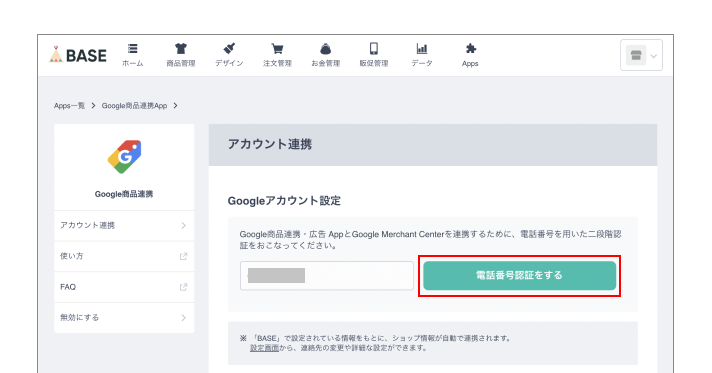This screenshot has width=712, height=373.
Task: Click the shop storefront icon
Action: click(x=636, y=55)
